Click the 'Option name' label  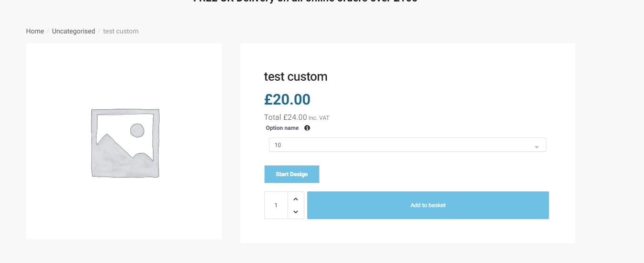coord(282,128)
